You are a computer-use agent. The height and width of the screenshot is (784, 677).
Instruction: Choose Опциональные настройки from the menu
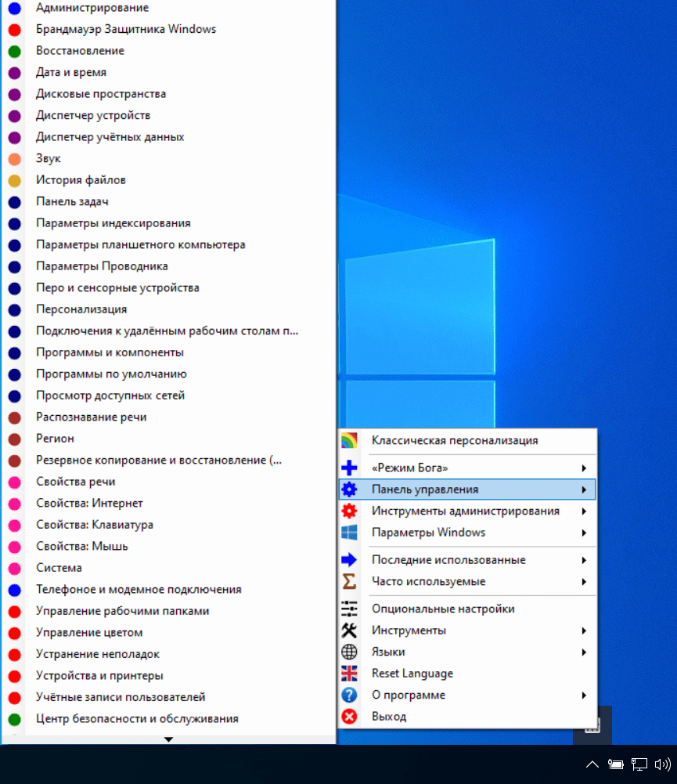tap(467, 609)
